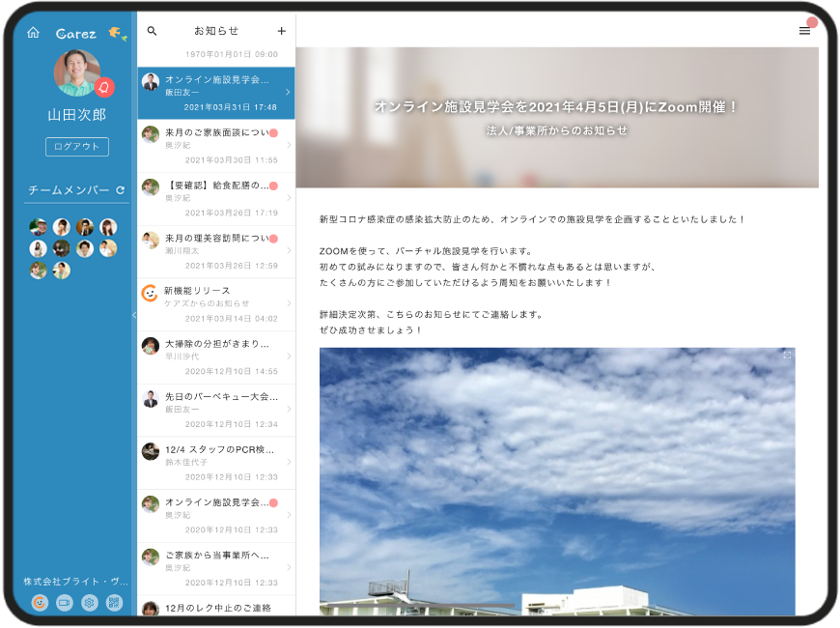
Task: Click the orange Carez smiley icon
Action: click(39, 603)
